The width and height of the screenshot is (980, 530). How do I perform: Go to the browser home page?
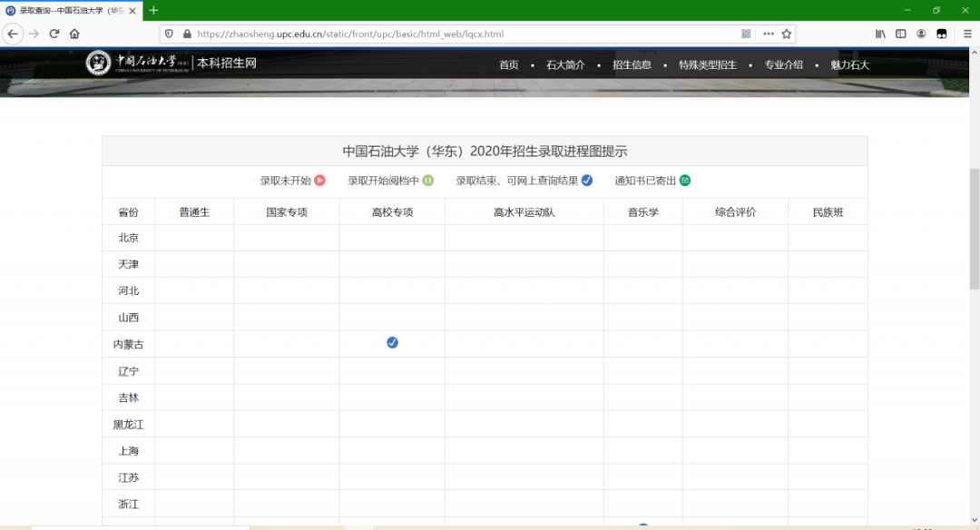[x=75, y=34]
